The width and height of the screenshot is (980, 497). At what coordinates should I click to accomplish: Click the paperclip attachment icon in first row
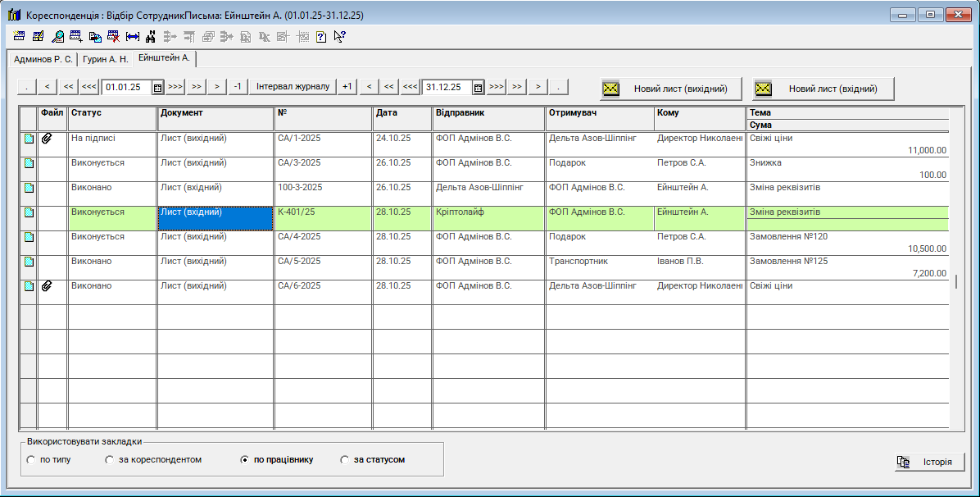point(47,139)
